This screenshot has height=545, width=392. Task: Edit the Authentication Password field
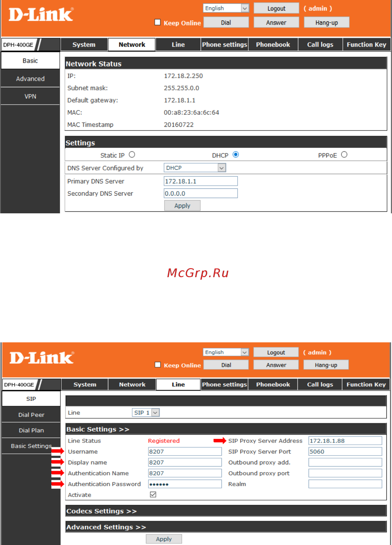(x=185, y=484)
